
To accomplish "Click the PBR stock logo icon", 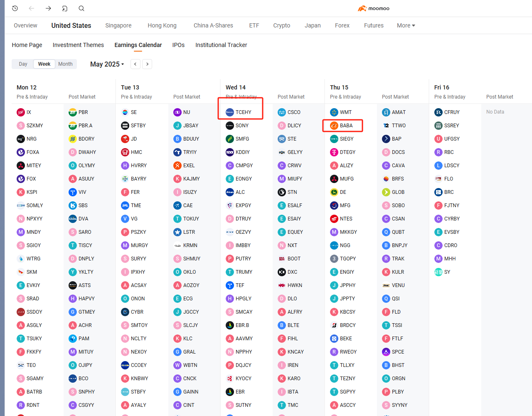I will coord(73,112).
